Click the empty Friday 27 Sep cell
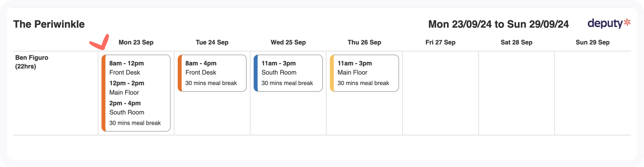 click(441, 93)
